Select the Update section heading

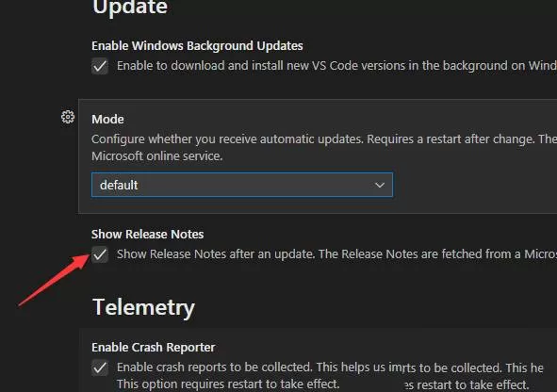130,8
